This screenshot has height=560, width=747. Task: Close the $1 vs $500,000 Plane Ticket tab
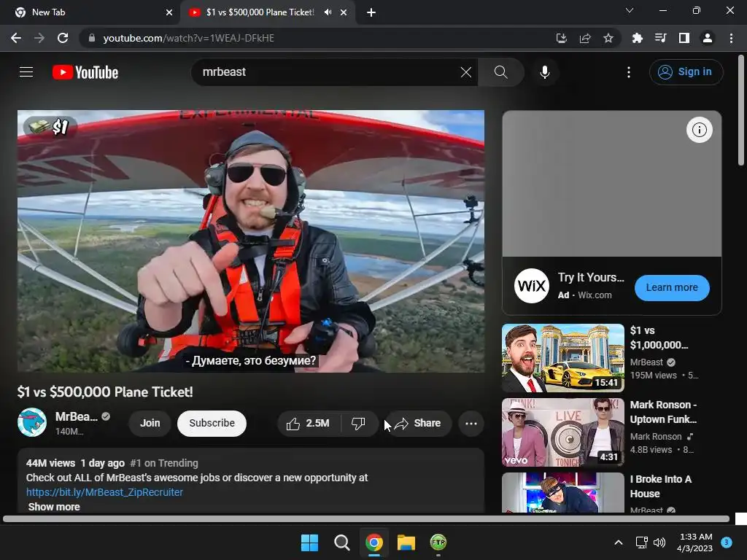(344, 12)
